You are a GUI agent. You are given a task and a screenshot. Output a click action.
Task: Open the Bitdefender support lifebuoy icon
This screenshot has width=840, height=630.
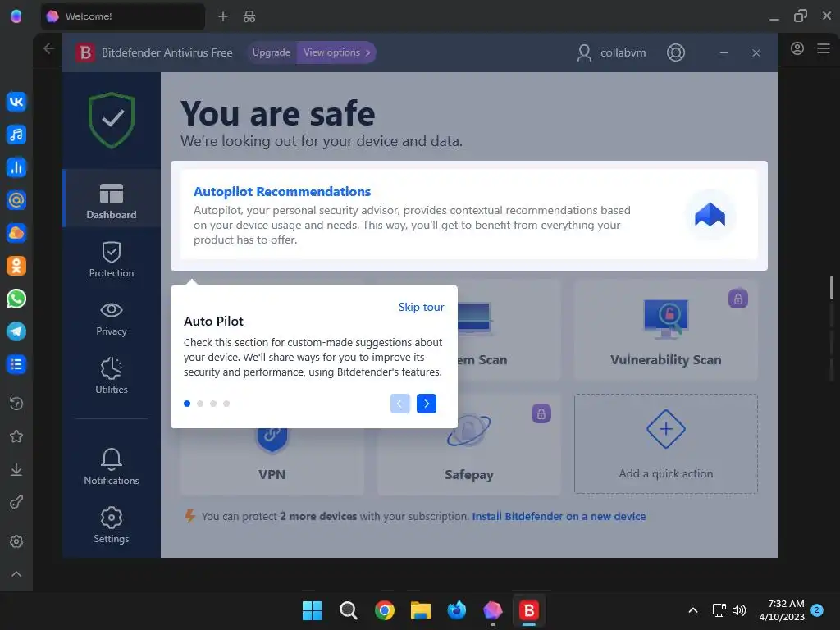click(676, 52)
